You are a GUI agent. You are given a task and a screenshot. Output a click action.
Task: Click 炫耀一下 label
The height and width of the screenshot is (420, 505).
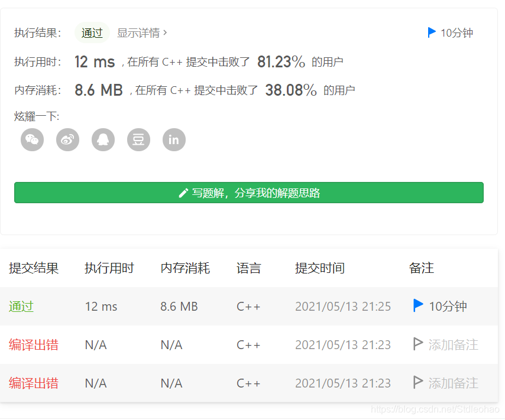pos(37,116)
